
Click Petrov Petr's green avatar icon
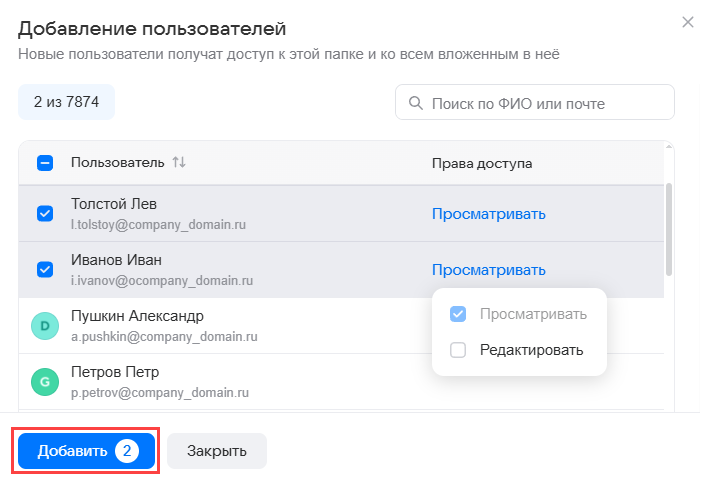click(x=45, y=381)
